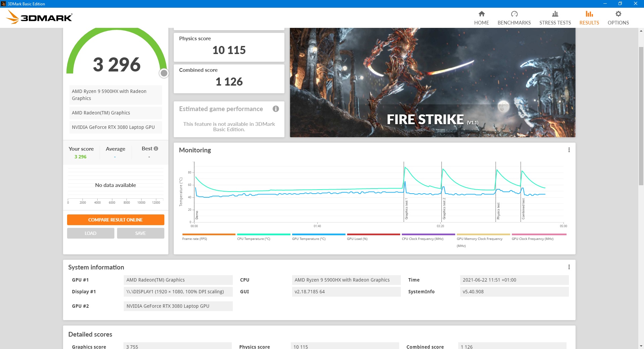Click the score gauge end knob

coord(164,73)
